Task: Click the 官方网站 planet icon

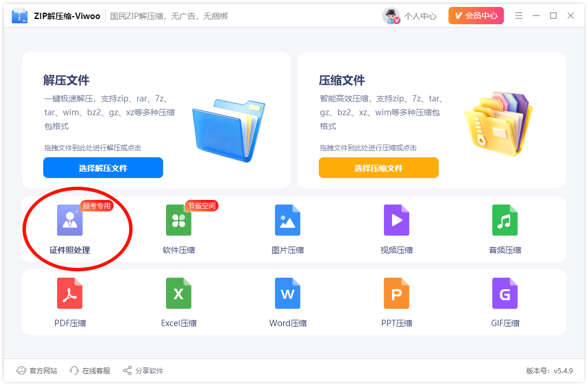Action: 21,370
